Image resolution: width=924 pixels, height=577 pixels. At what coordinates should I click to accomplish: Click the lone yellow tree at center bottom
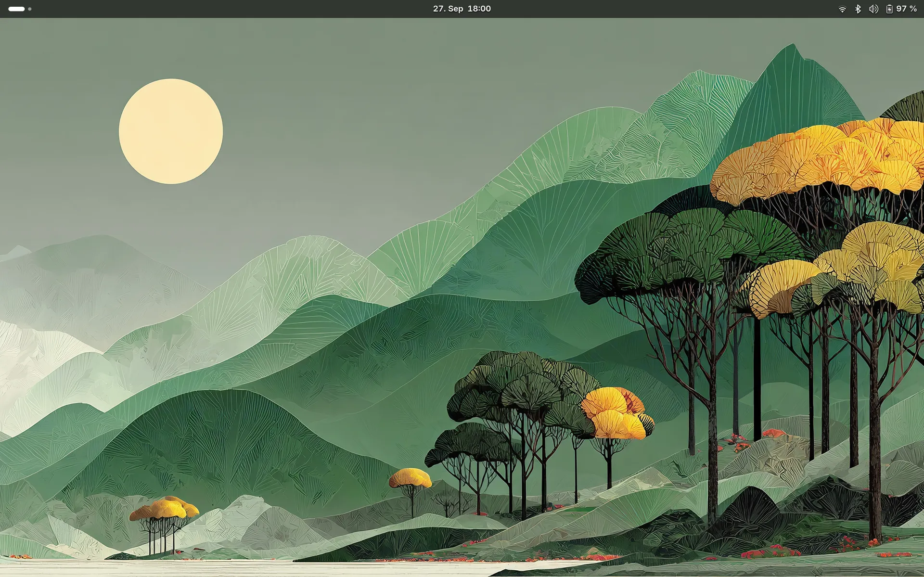[411, 478]
